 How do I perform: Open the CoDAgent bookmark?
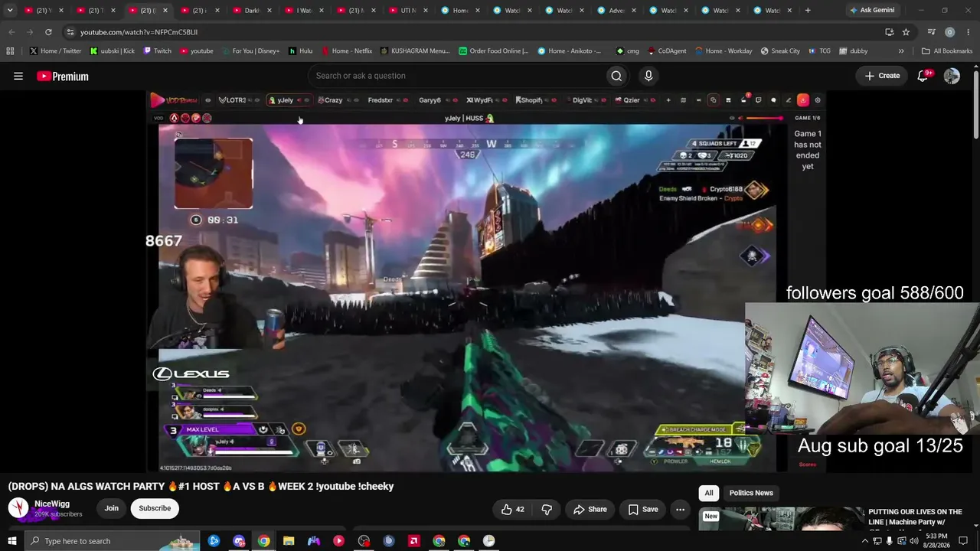coord(666,51)
